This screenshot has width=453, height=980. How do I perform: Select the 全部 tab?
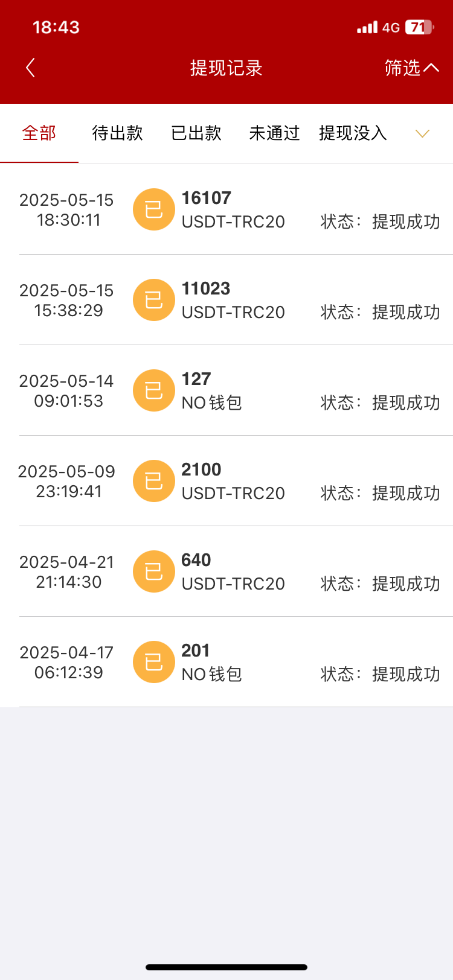(x=39, y=133)
